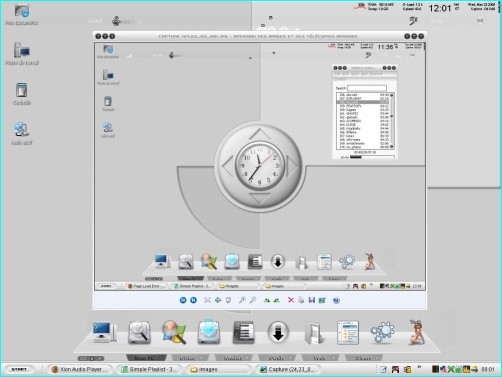Open the computer monitor icon in the dock
Image resolution: width=502 pixels, height=377 pixels.
point(104,332)
